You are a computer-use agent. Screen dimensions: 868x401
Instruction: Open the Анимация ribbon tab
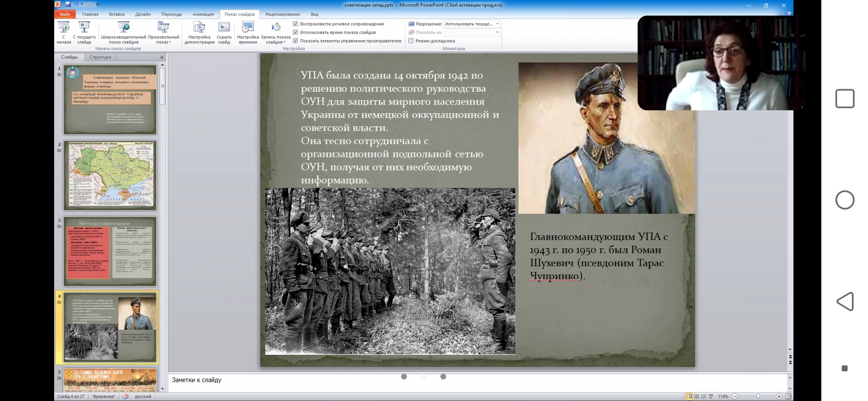[203, 14]
